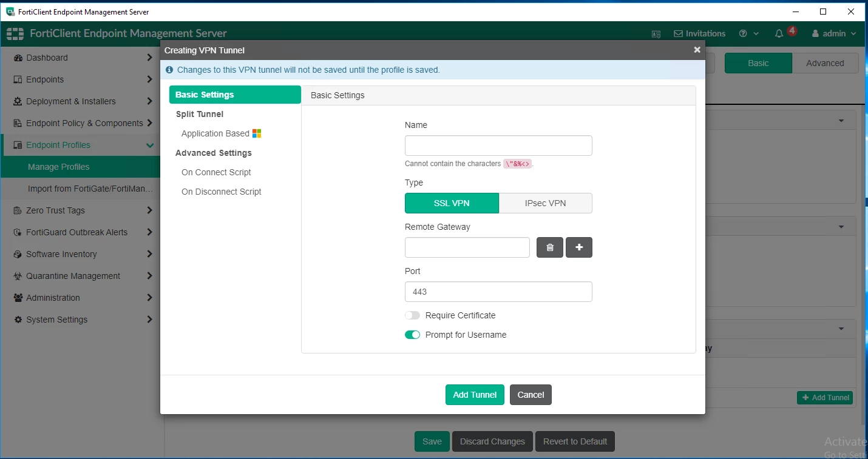Click the Endpoint Policy & Components icon
Screen dimensions: 868x459
point(18,123)
